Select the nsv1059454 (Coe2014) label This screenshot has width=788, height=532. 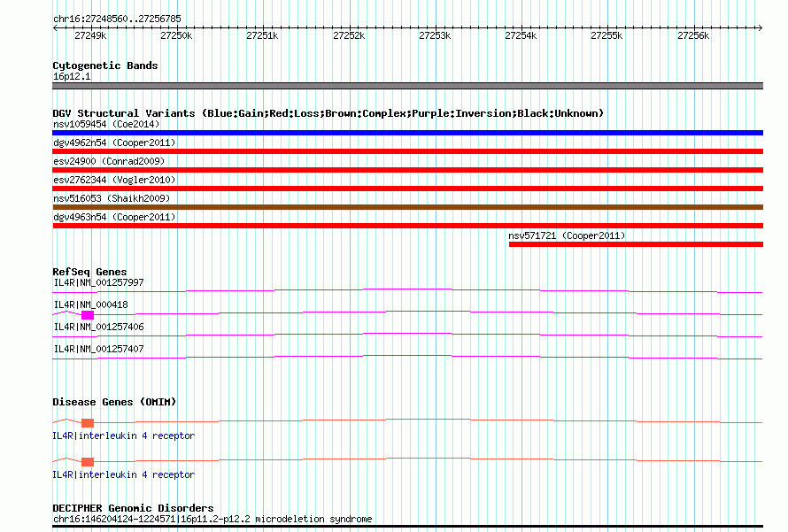(x=106, y=124)
